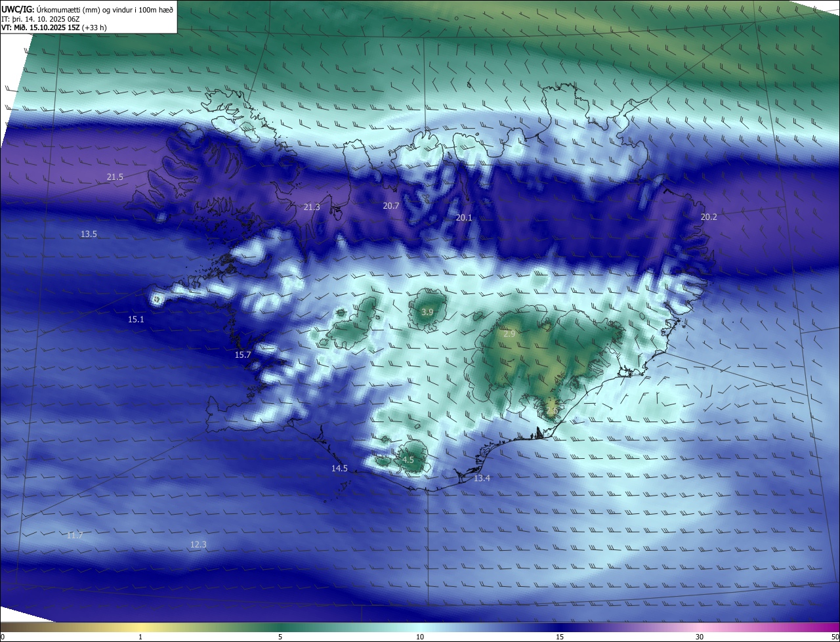Click the legend tick label 10

click(420, 637)
